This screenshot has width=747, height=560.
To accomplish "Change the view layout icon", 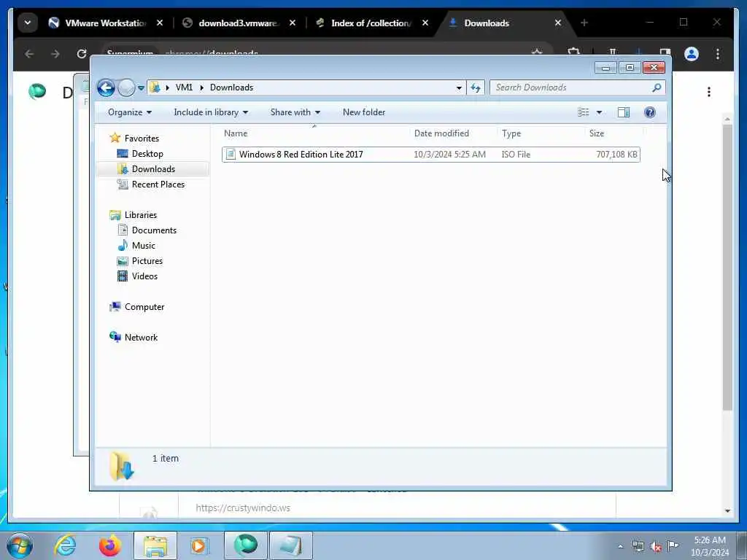I will click(583, 112).
